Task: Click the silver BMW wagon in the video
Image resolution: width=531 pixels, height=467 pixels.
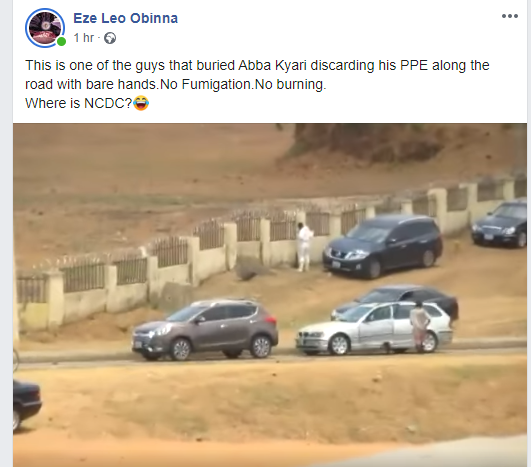Action: tap(374, 328)
